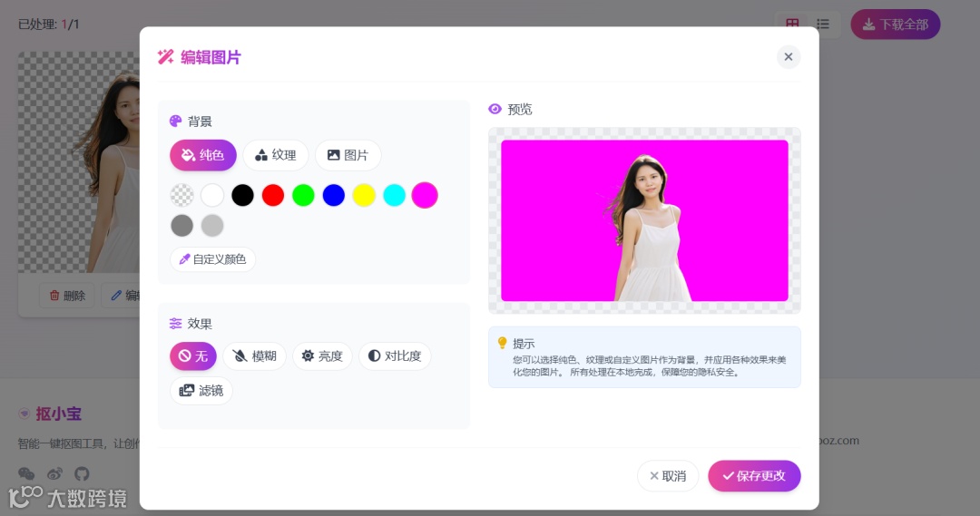Choose the magenta color swatch
Viewport: 980px width, 516px height.
click(425, 195)
